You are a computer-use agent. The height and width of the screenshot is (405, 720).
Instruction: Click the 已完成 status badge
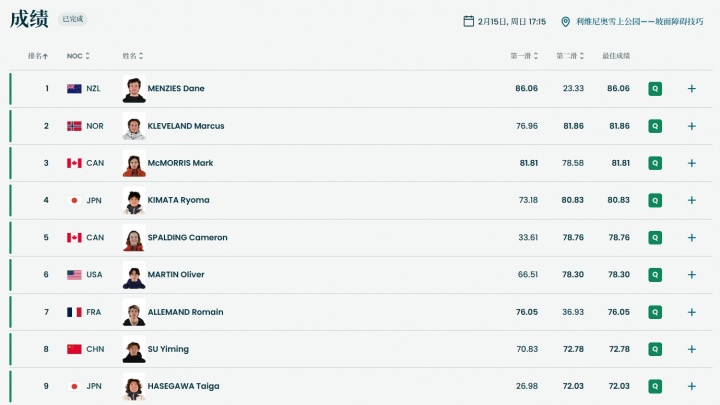tap(73, 19)
